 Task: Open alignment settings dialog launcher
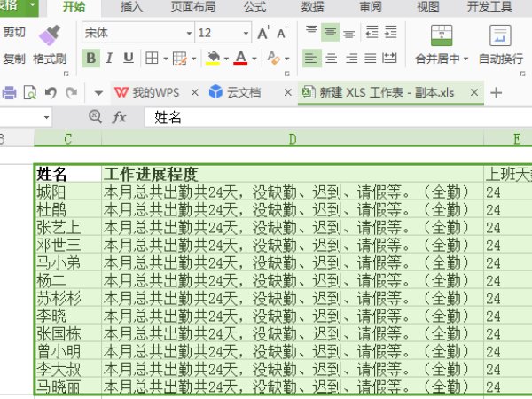point(523,74)
